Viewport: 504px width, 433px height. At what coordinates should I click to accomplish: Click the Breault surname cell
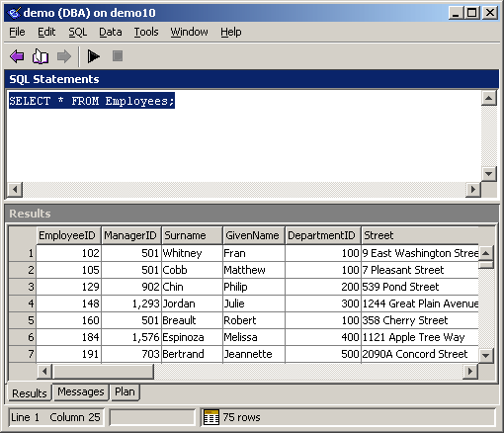(192, 320)
